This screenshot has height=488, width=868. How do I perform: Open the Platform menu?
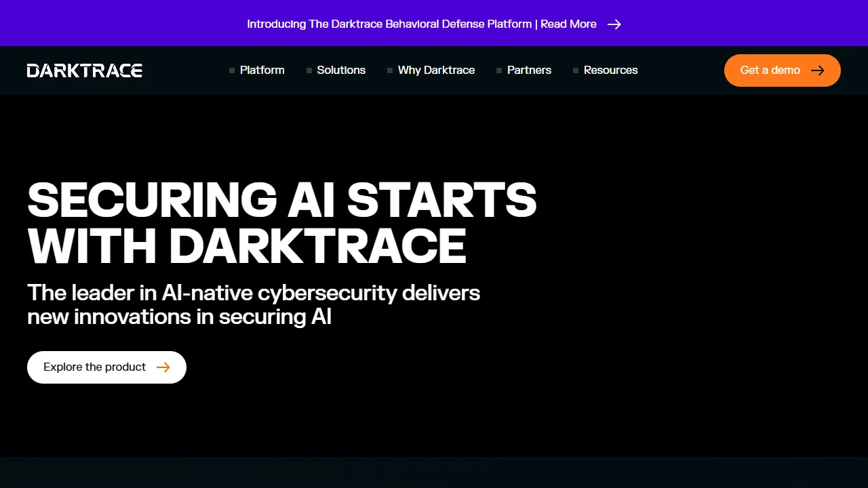point(257,70)
